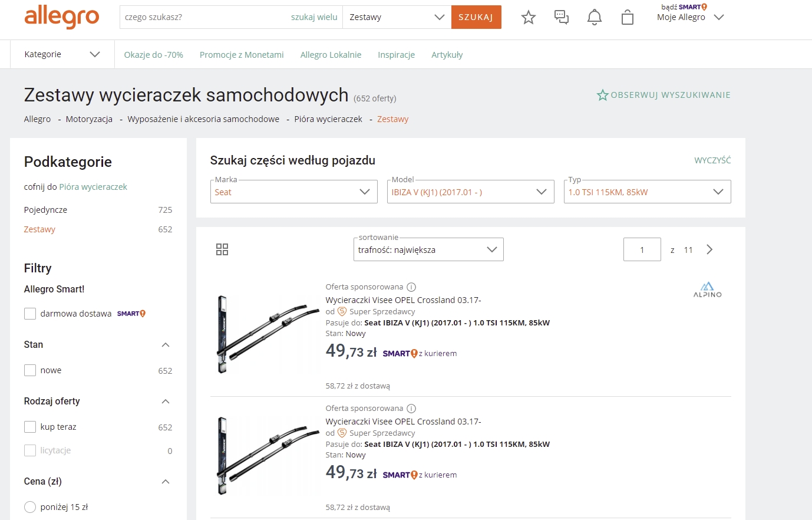This screenshot has width=812, height=520.
Task: Open Allegro Lokalnie navigation item
Action: [x=331, y=55]
